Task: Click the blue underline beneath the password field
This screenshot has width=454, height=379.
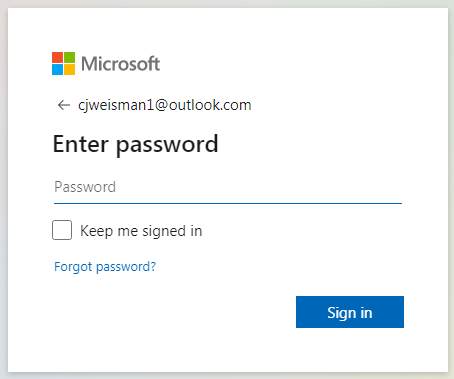Action: tap(228, 203)
